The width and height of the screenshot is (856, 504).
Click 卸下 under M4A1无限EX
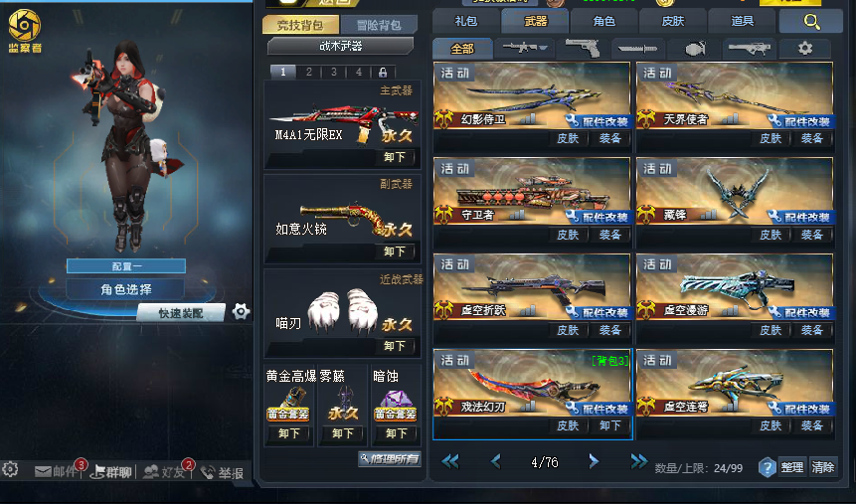point(394,157)
